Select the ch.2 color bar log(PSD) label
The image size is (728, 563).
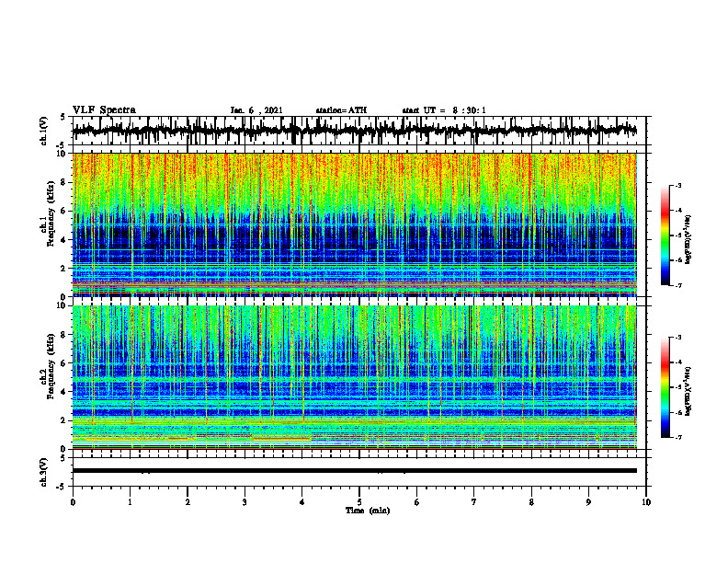[688, 392]
